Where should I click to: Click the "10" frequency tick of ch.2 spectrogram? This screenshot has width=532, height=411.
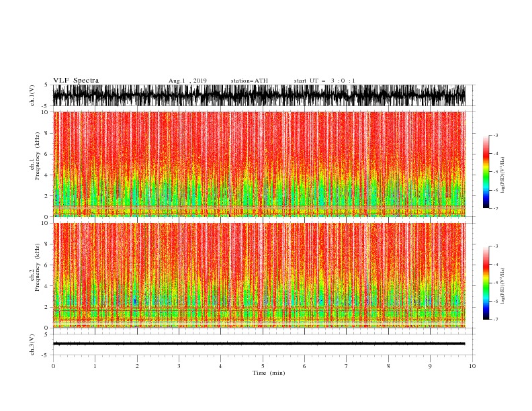(45, 223)
